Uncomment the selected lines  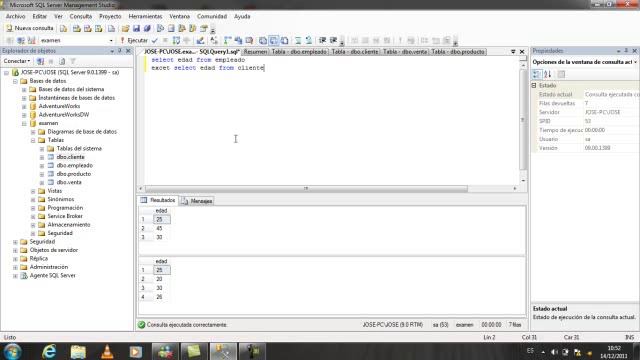(309, 40)
